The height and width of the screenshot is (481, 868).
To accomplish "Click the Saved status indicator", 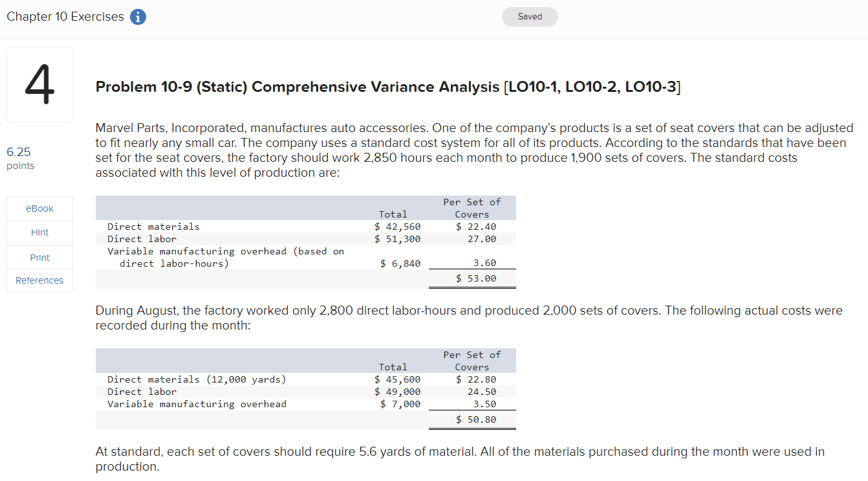I will pos(530,17).
